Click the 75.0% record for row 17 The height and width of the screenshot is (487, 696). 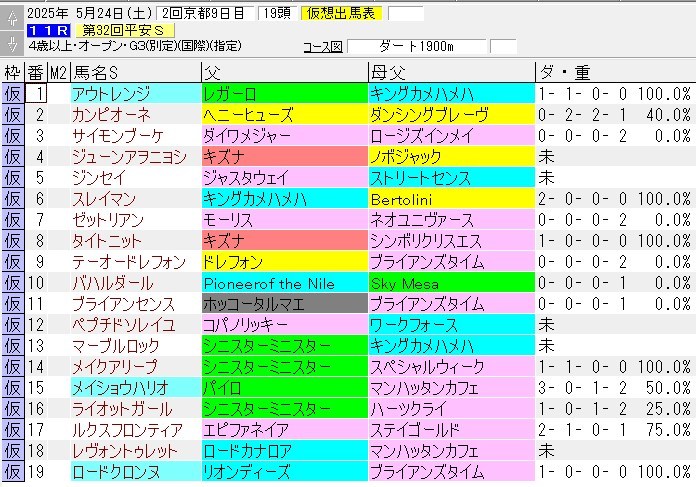(668, 430)
